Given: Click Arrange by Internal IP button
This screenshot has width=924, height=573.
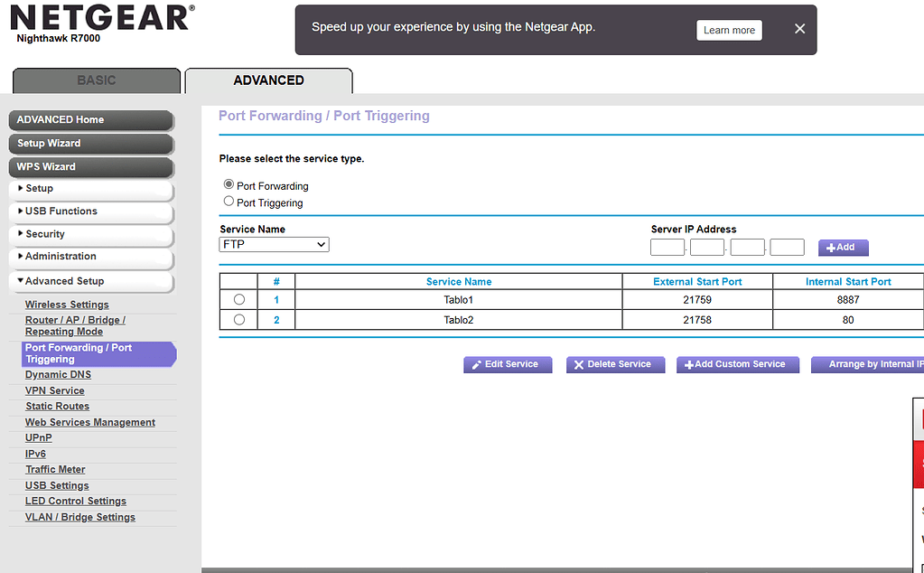Looking at the screenshot, I should click(x=867, y=365).
